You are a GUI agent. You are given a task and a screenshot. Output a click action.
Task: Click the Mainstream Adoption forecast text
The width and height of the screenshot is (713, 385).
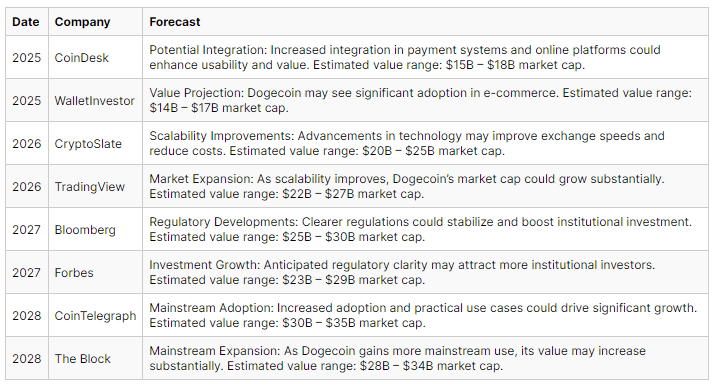[x=423, y=315]
